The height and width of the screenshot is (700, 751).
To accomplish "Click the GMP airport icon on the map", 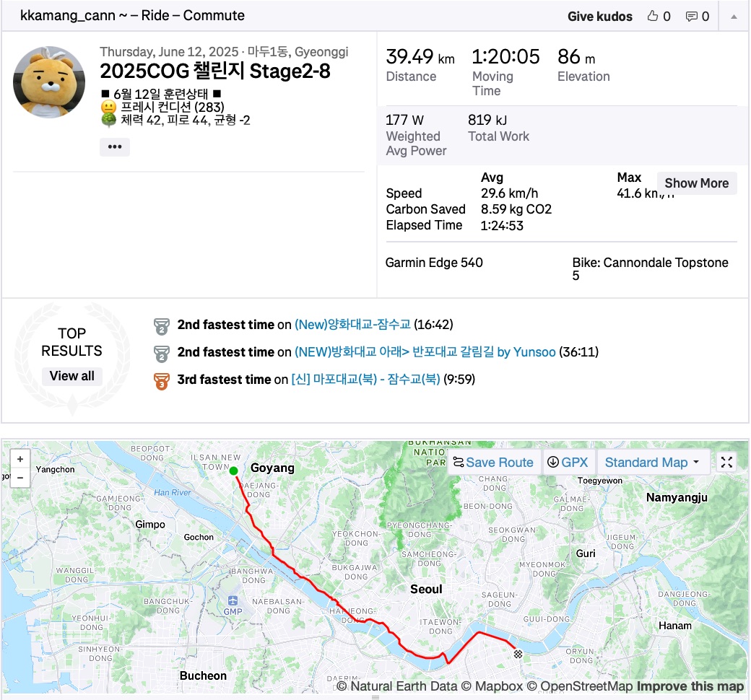I will coord(233,600).
